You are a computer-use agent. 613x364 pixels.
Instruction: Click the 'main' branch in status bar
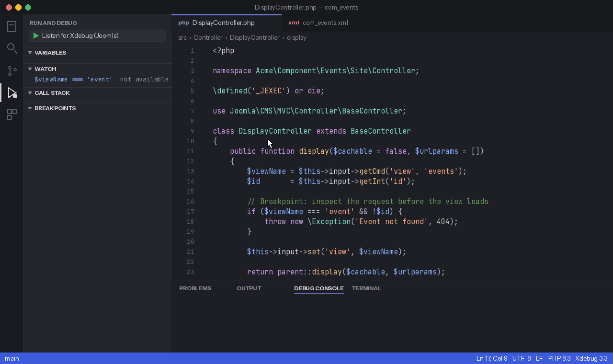coord(12,358)
